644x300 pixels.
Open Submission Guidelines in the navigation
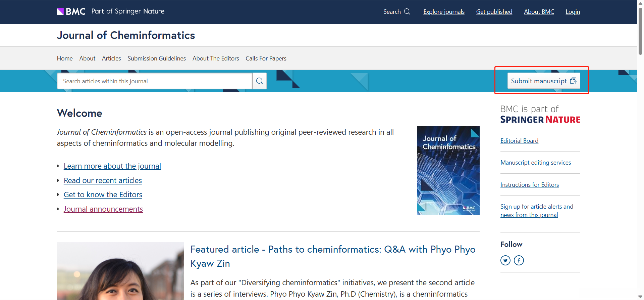coord(157,58)
